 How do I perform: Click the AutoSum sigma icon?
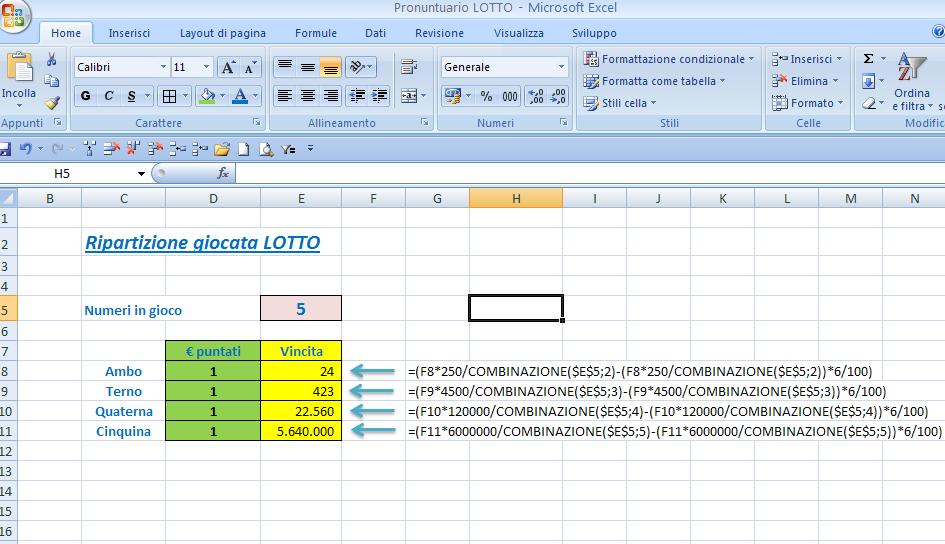click(x=868, y=58)
